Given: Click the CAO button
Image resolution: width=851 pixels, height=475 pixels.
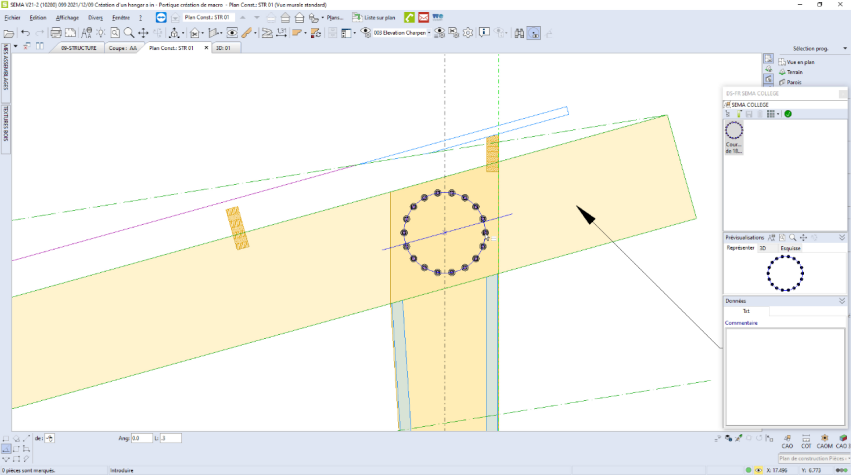Looking at the screenshot, I should (787, 441).
